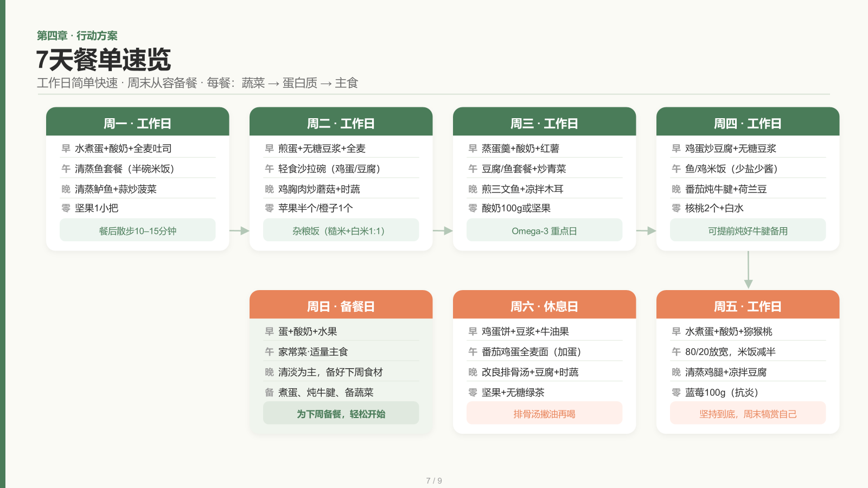Click the 餐后散步10–15分钟 note
Viewport: 868px width, 488px height.
(x=138, y=230)
